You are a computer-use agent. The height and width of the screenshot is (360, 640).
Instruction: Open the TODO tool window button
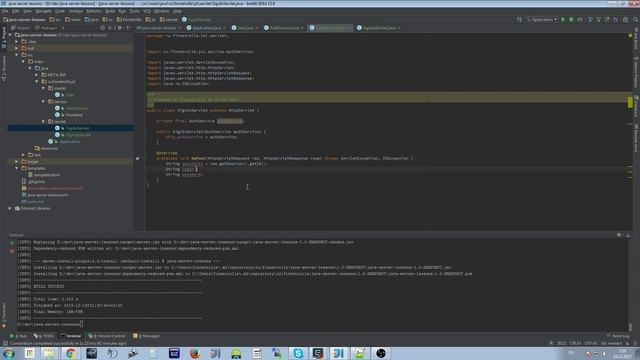pyautogui.click(x=44, y=336)
